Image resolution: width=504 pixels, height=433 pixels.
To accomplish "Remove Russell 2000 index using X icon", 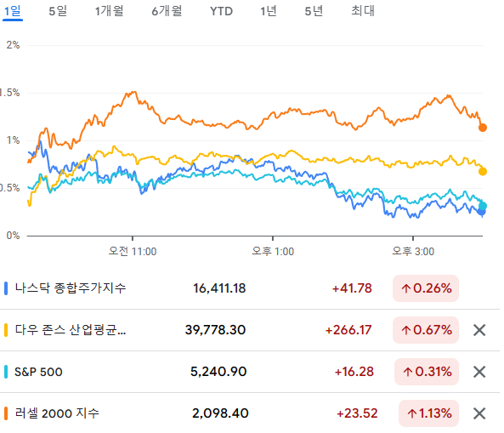I will (x=479, y=413).
